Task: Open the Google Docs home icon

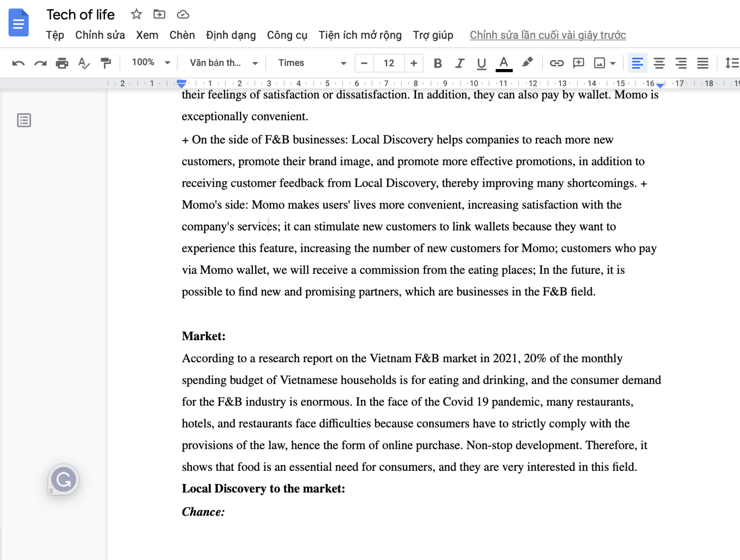Action: pyautogui.click(x=19, y=22)
